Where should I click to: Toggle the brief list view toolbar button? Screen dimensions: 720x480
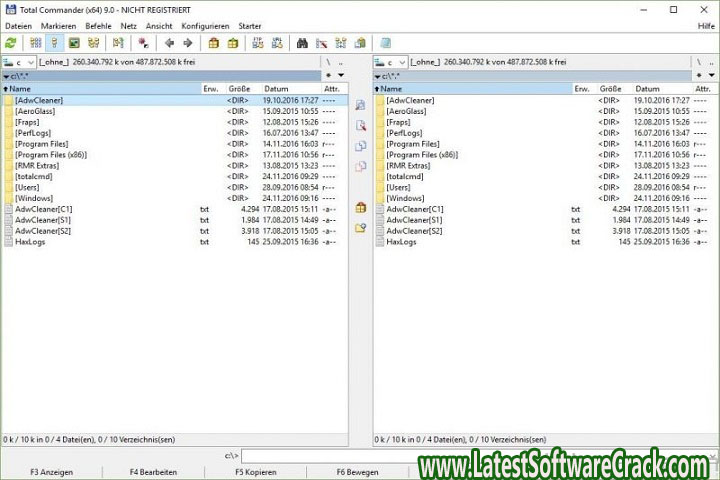point(36,43)
